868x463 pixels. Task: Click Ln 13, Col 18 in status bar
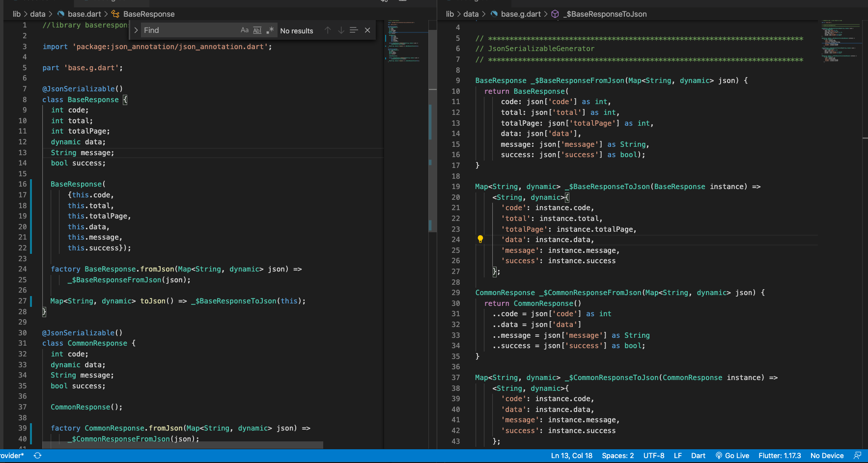coord(572,456)
